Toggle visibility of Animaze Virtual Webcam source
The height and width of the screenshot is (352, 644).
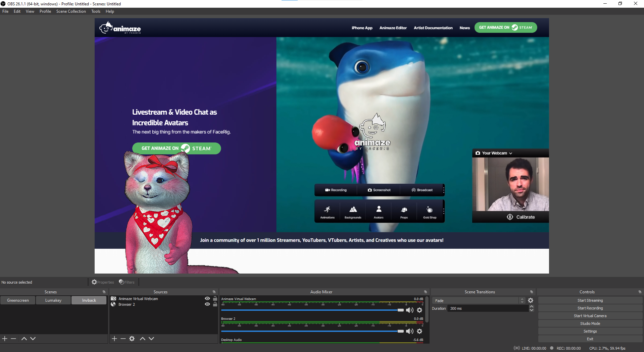click(207, 298)
